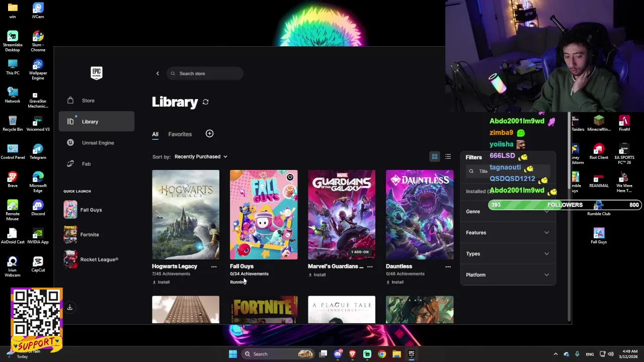Viewport: 644px width, 362px height.
Task: Open the Voicemod V3 desktop shortcut
Action: point(38,123)
